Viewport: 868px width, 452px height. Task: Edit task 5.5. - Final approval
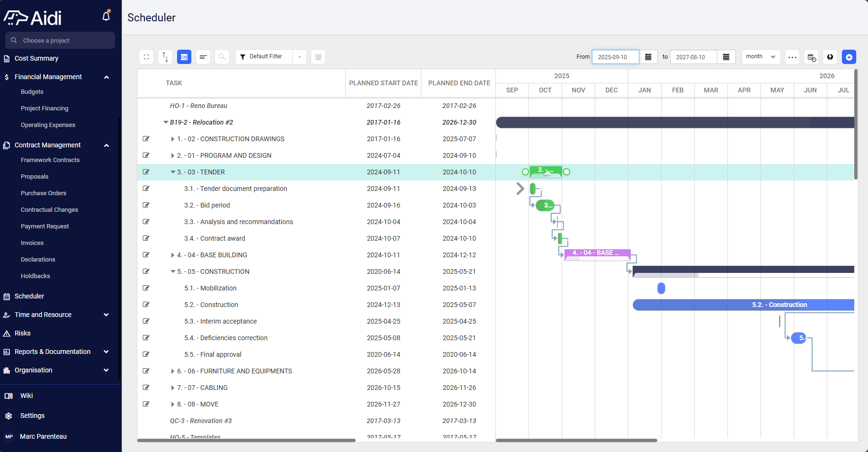146,354
